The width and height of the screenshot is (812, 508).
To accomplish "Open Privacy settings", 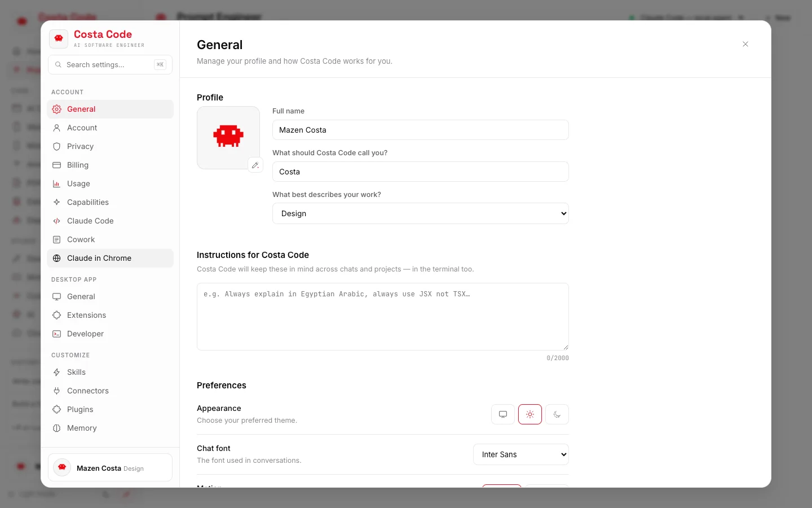I will [x=110, y=146].
